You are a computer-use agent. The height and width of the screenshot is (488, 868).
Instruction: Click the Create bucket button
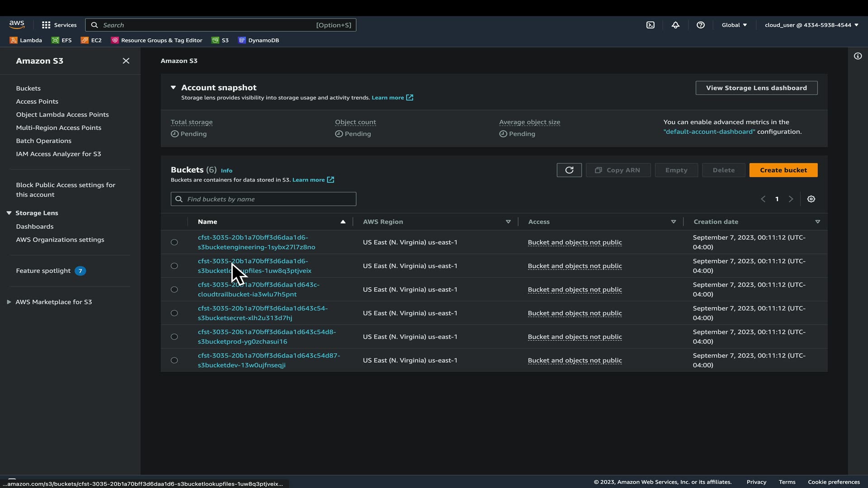pyautogui.click(x=783, y=170)
